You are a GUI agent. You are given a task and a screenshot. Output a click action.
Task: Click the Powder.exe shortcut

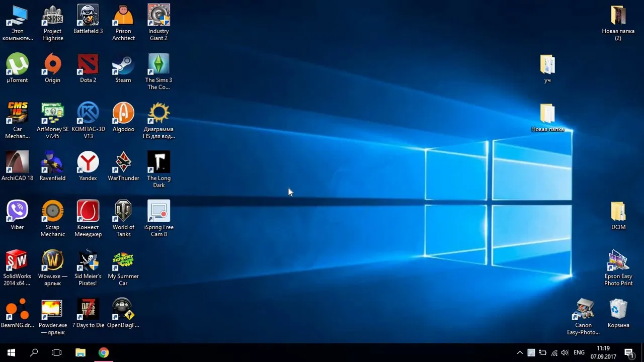click(53, 317)
